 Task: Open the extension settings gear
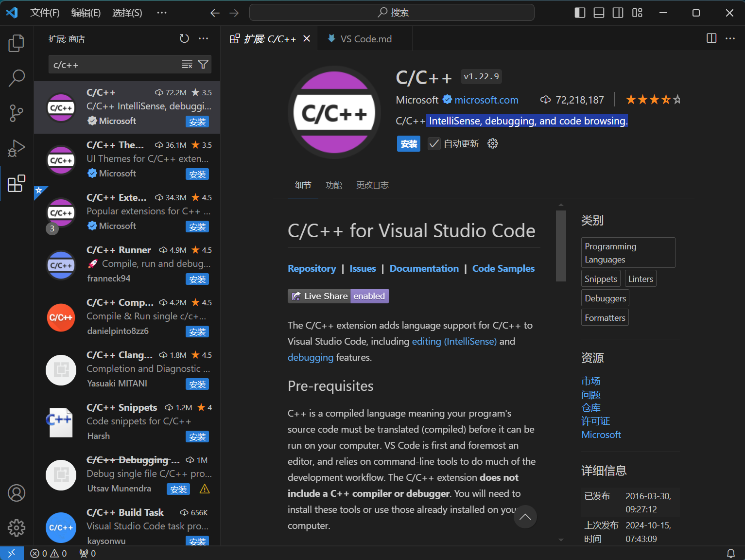[x=493, y=143]
